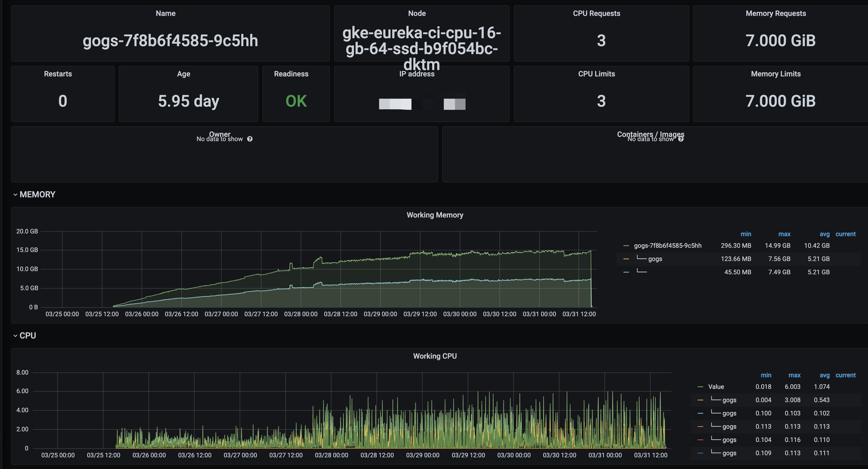The height and width of the screenshot is (469, 868).
Task: Open the Working Memory panel title menu
Action: click(x=435, y=215)
